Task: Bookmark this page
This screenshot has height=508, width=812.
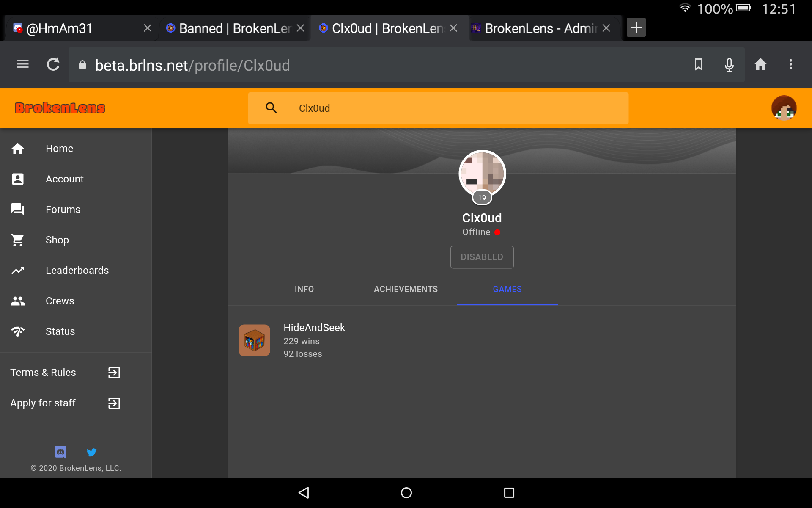Action: coord(699,64)
